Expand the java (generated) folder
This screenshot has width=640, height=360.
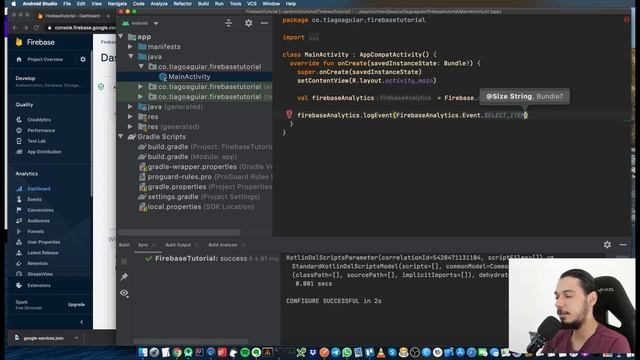tap(131, 107)
